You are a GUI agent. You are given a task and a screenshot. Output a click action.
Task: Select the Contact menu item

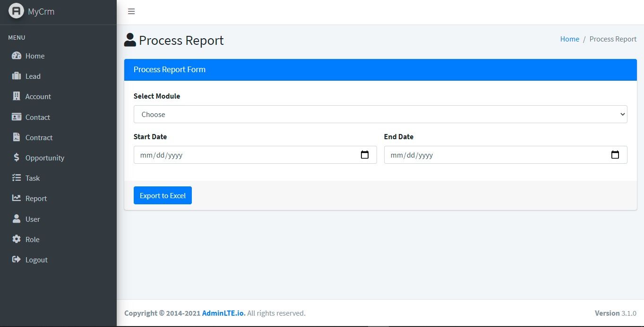[x=58, y=117]
